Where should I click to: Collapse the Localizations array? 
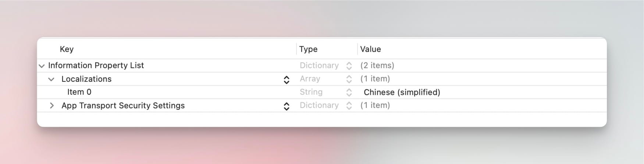click(51, 79)
